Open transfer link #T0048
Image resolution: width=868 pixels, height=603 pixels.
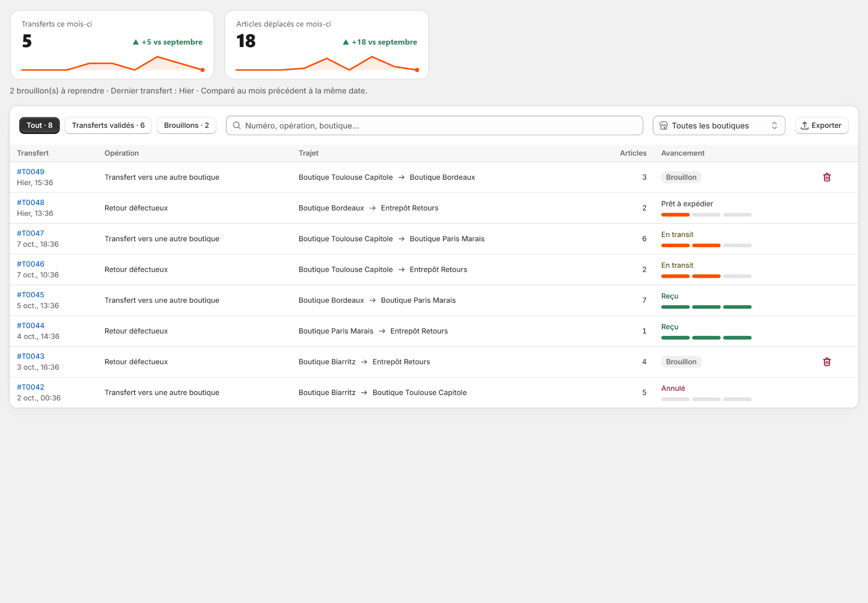[31, 203]
